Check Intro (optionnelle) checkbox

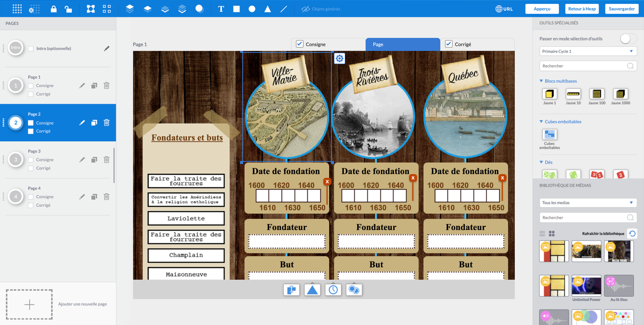pyautogui.click(x=31, y=49)
